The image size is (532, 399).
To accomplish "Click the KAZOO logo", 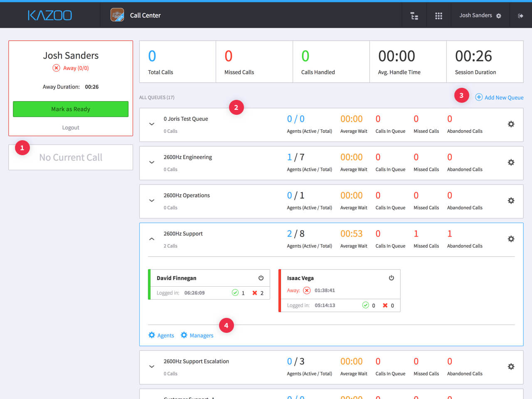I will (50, 15).
